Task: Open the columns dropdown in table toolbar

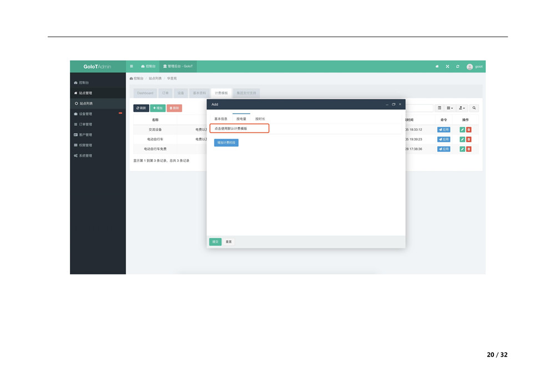Action: point(450,108)
